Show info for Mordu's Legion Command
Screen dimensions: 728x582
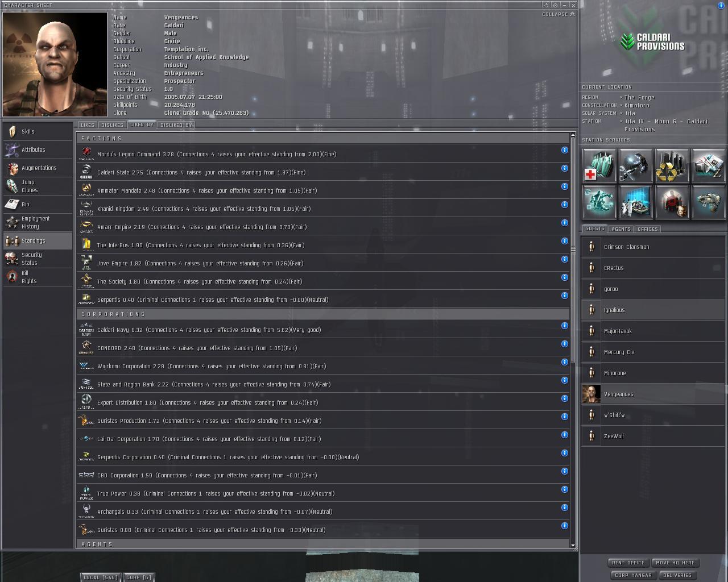click(565, 150)
